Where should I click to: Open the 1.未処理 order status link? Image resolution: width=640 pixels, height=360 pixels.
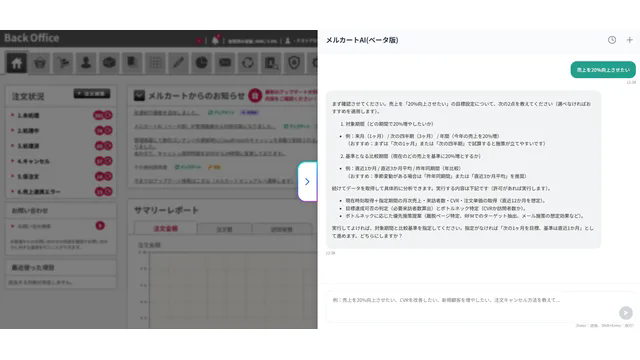point(28,116)
